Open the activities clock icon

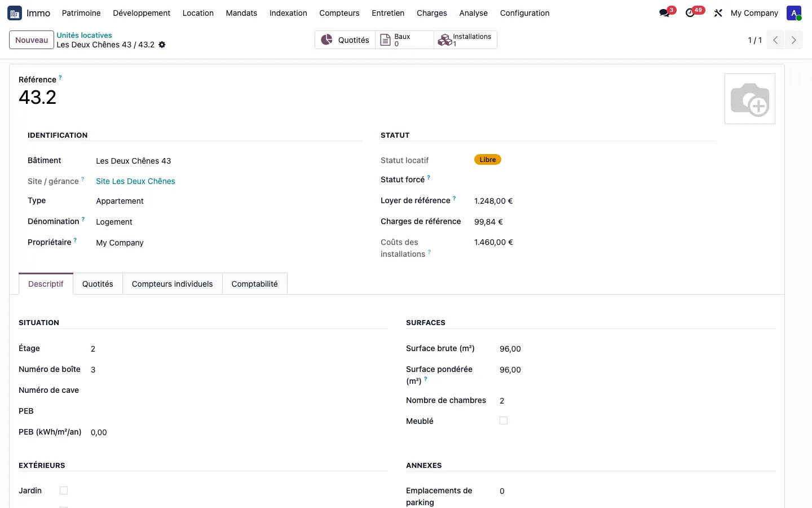coord(690,13)
